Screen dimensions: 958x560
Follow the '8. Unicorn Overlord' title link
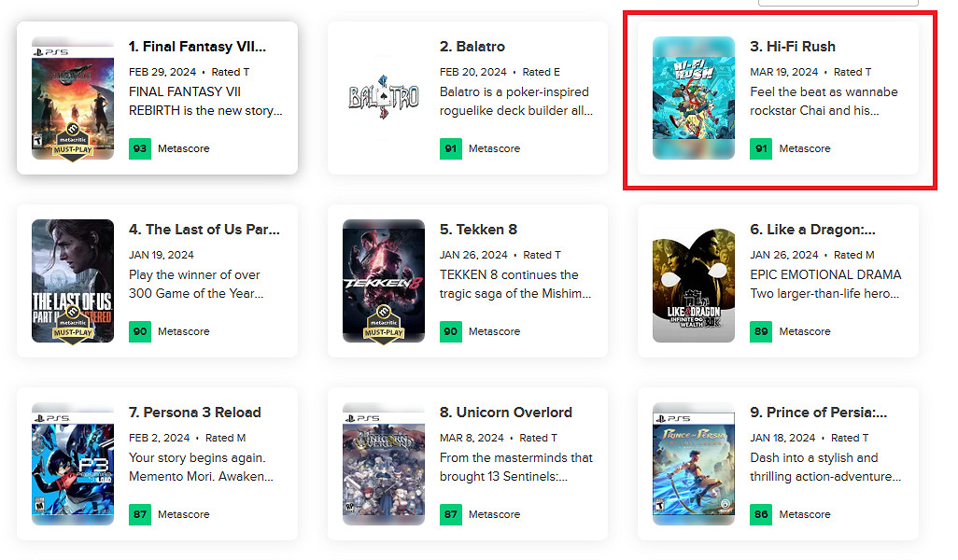coord(506,413)
